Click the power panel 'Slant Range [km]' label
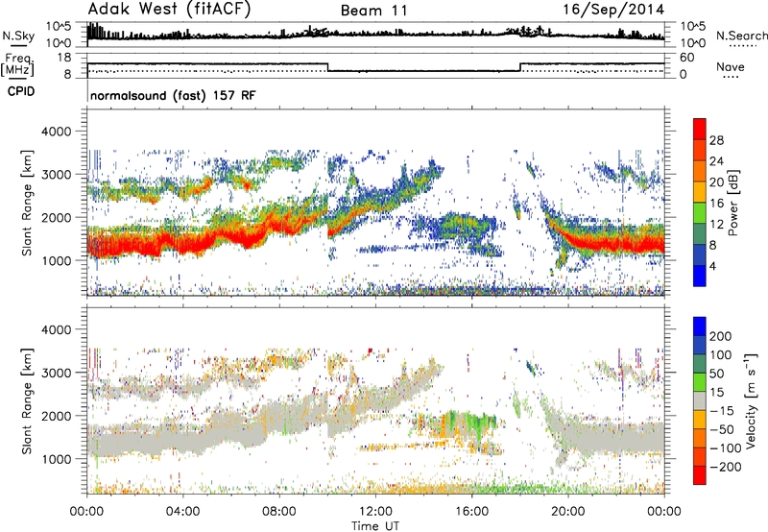This screenshot has width=768, height=532. coord(27,203)
